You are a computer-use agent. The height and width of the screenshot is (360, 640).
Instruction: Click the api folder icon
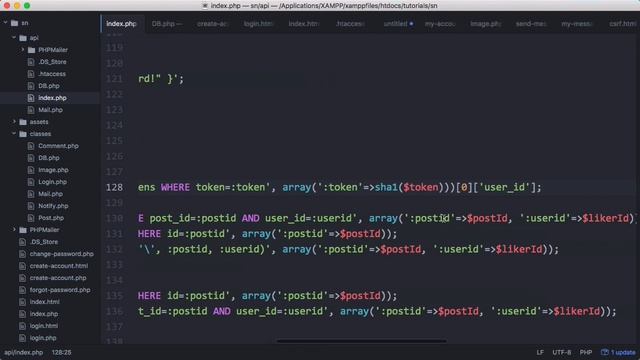click(23, 38)
